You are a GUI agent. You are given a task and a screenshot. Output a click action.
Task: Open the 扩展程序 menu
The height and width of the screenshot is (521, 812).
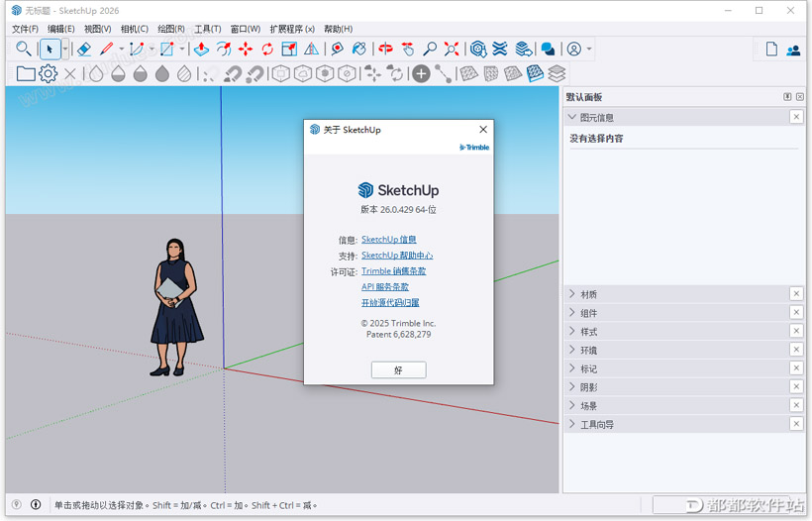(x=292, y=29)
